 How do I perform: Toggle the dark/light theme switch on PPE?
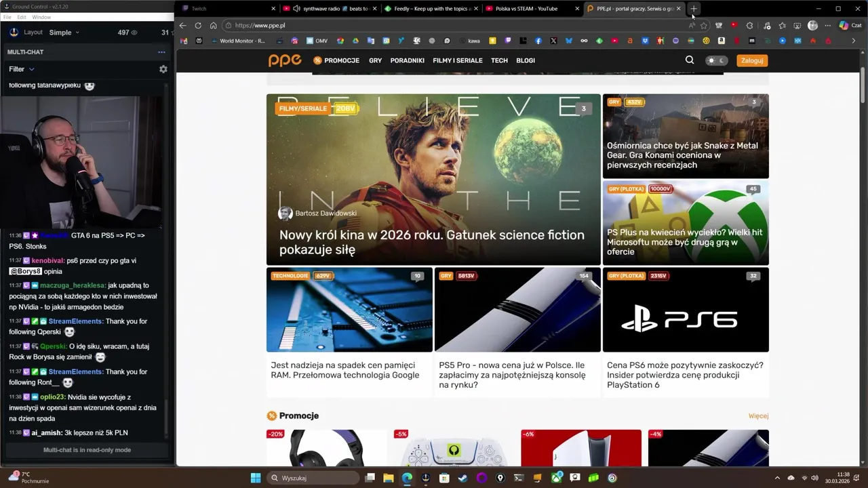716,60
